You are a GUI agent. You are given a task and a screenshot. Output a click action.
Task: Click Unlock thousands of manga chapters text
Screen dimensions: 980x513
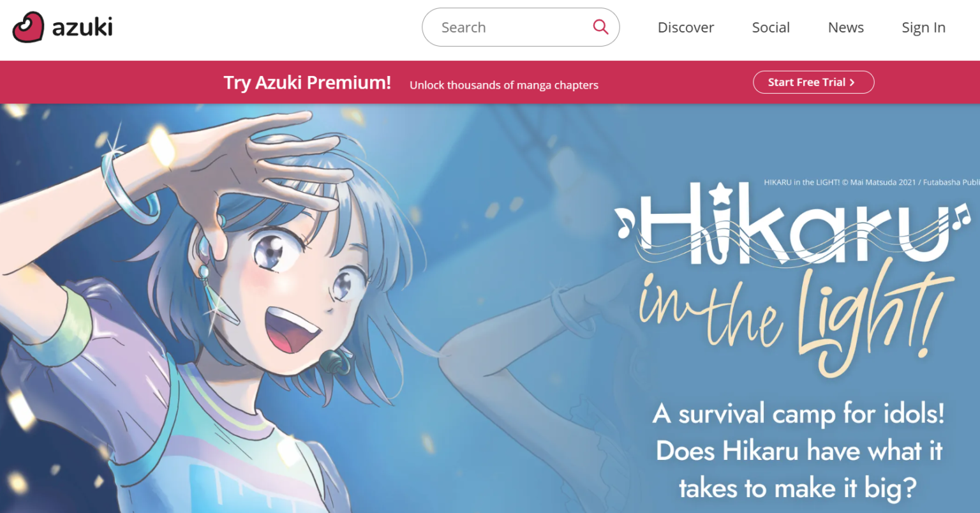(504, 85)
